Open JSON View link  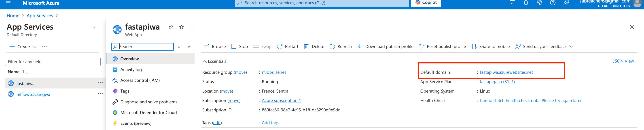click(623, 61)
